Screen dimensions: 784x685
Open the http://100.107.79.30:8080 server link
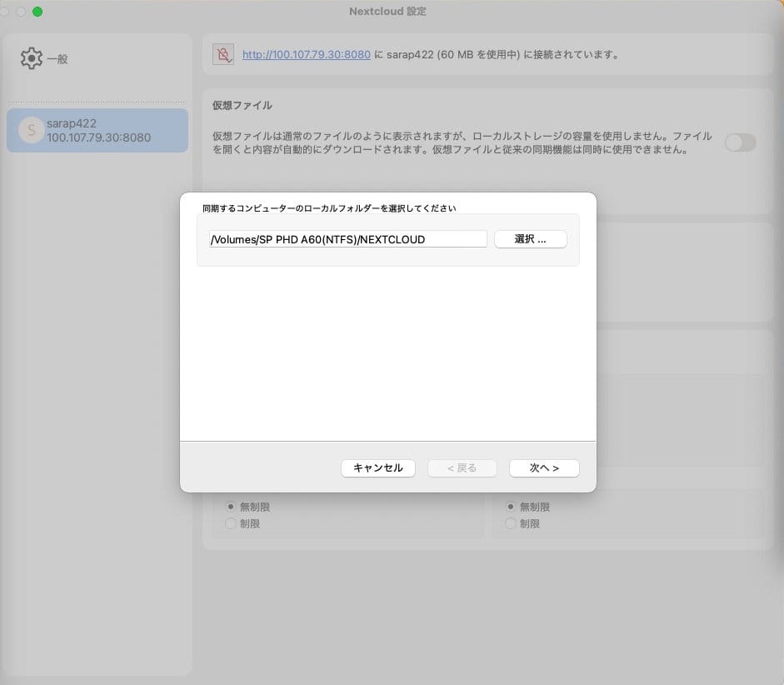[x=307, y=54]
